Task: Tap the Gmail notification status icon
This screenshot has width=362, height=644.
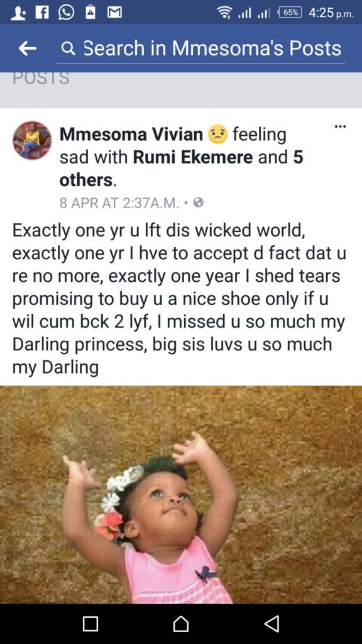Action: [x=114, y=13]
